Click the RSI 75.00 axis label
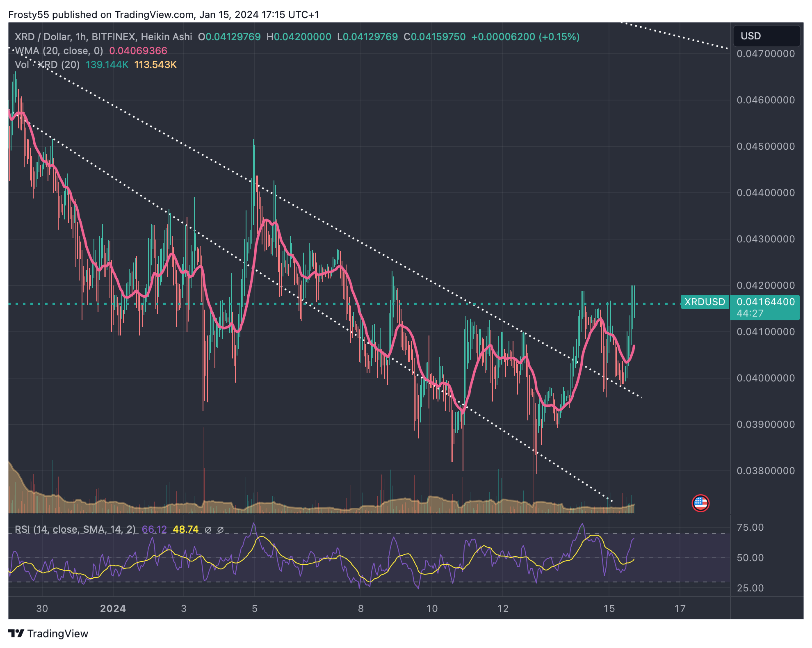812x648 pixels. (x=750, y=527)
